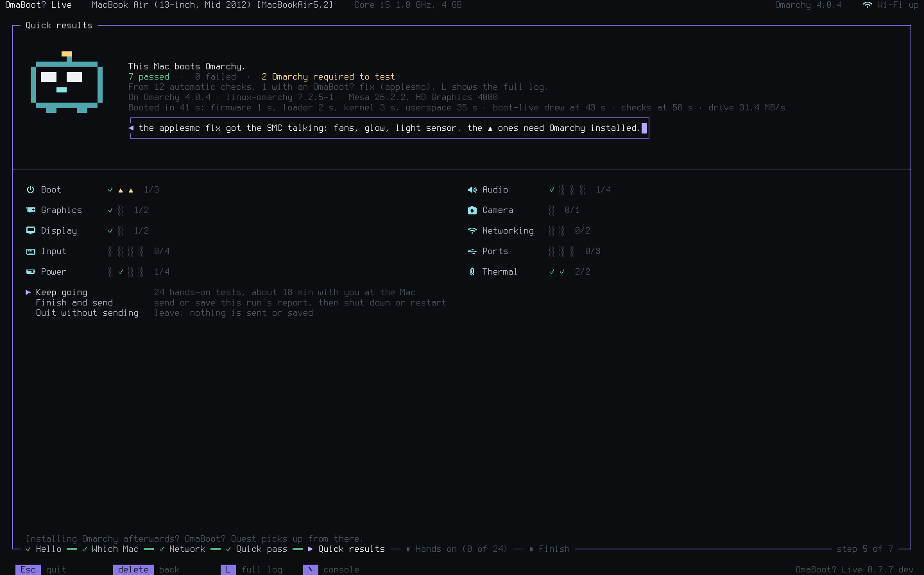Click the Power battery icon
Viewport: 924px width, 575px height.
point(30,272)
